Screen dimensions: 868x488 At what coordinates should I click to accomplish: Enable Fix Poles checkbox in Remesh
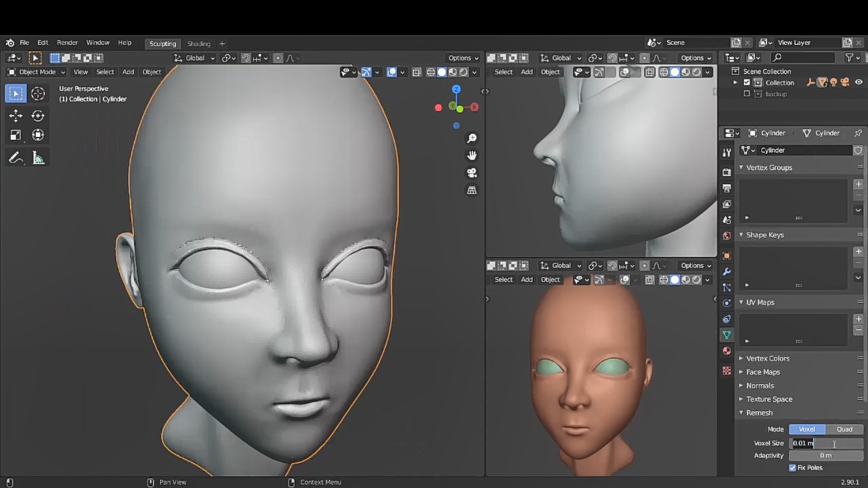coord(793,467)
